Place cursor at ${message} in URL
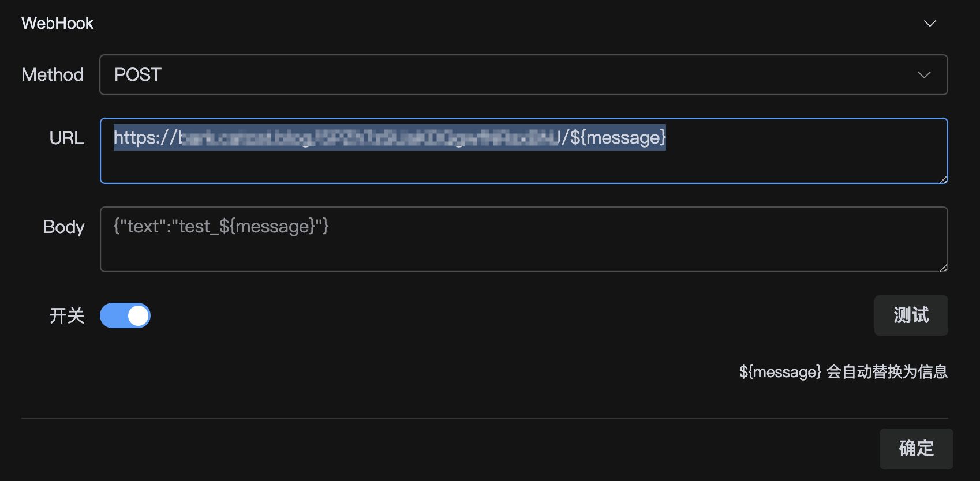 [x=618, y=138]
